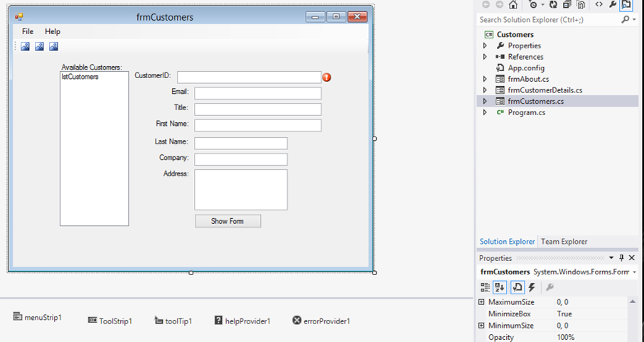Click the second image button on form toolstrip
This screenshot has height=342, width=644.
point(39,46)
